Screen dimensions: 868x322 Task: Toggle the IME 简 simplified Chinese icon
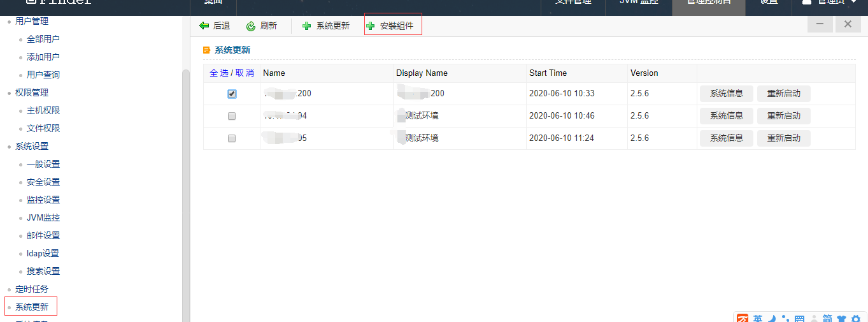pos(827,318)
